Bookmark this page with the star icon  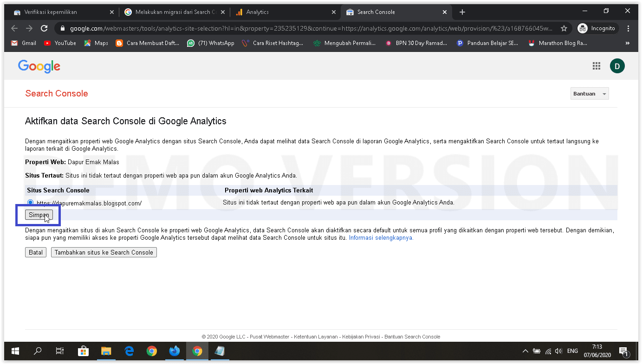coord(564,28)
